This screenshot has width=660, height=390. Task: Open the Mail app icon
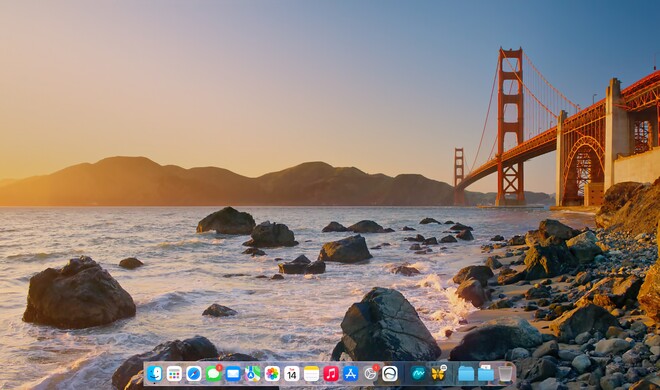(x=233, y=374)
